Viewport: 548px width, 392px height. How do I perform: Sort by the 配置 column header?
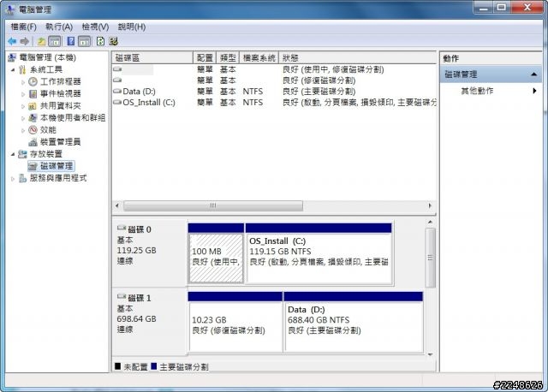(205, 57)
